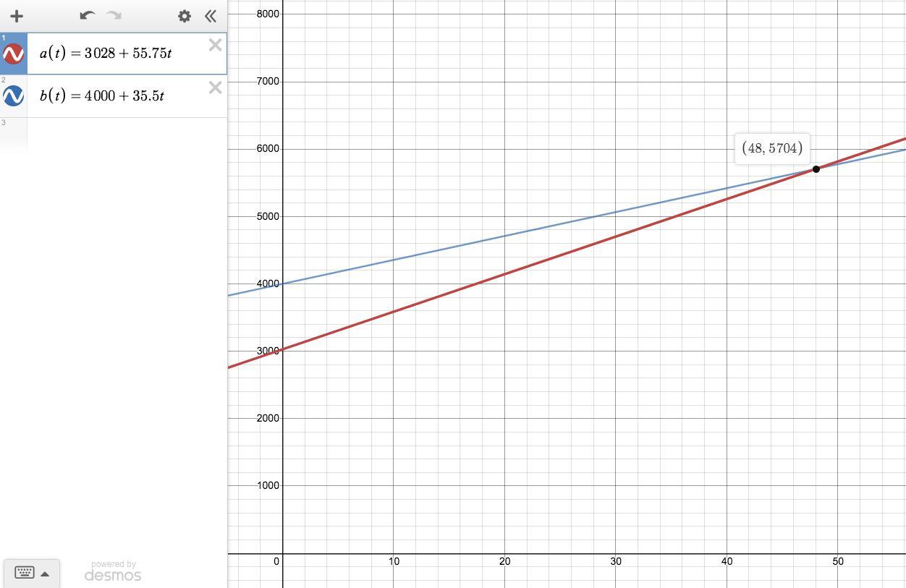This screenshot has height=588, width=906.
Task: Click the Add Item plus icon
Action: (x=17, y=16)
